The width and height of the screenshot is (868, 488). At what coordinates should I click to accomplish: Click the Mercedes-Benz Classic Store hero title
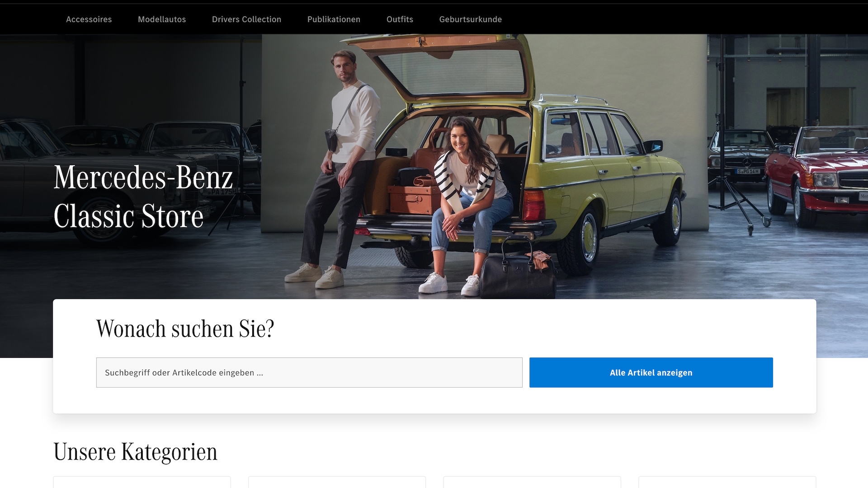point(143,197)
